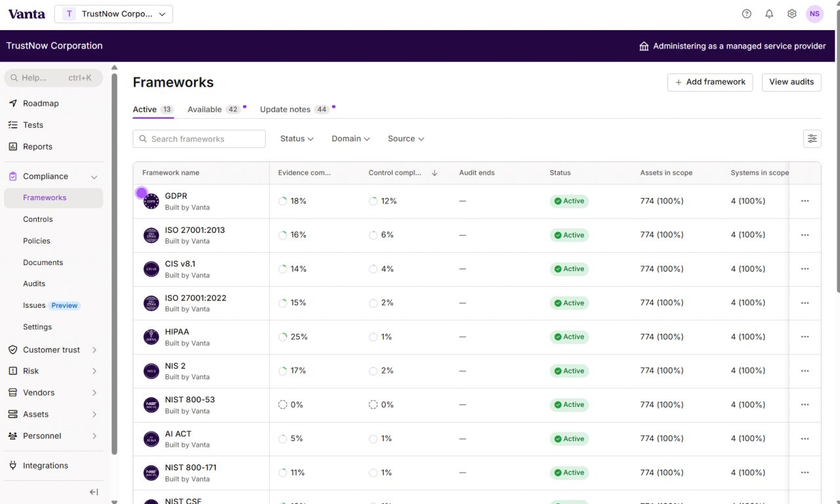Open the more options menu for NIS 2

click(x=805, y=371)
